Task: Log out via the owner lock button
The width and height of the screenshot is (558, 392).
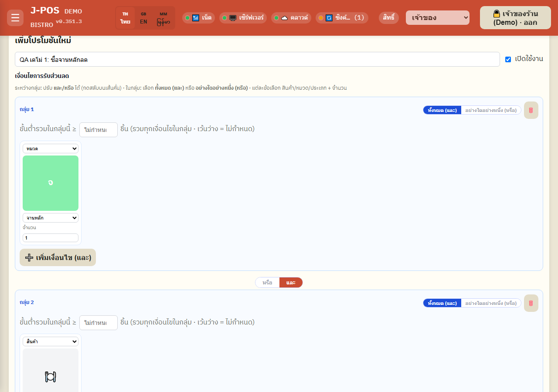Action: point(515,18)
